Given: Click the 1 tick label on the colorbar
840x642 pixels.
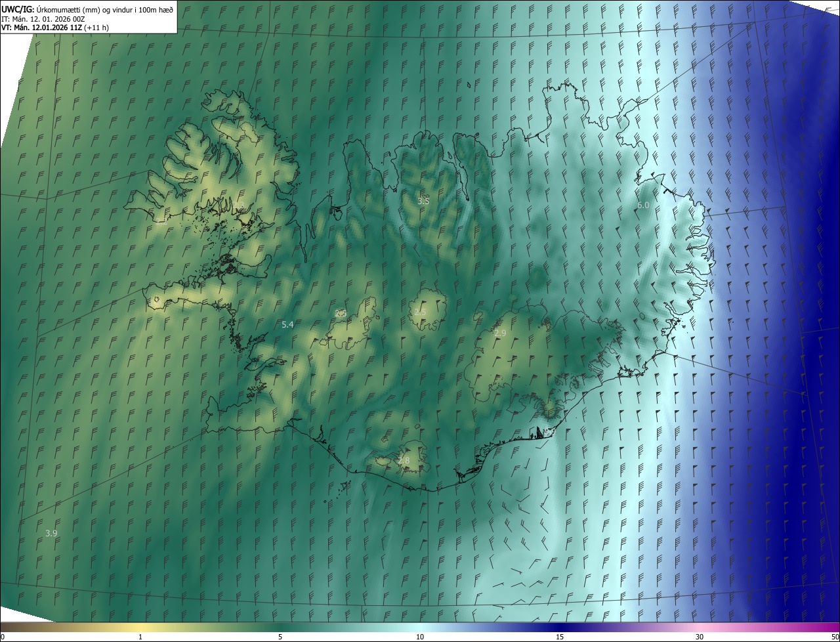Looking at the screenshot, I should click(140, 637).
